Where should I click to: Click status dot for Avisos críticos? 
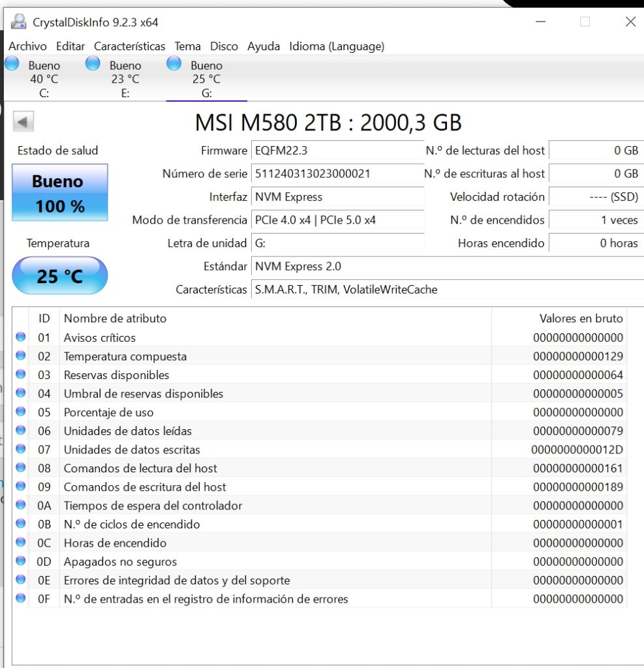(20, 337)
